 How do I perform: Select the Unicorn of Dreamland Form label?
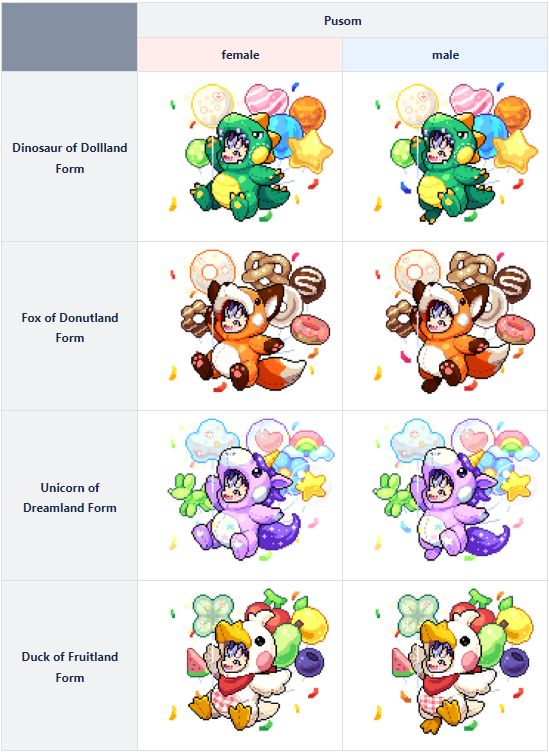coord(70,498)
